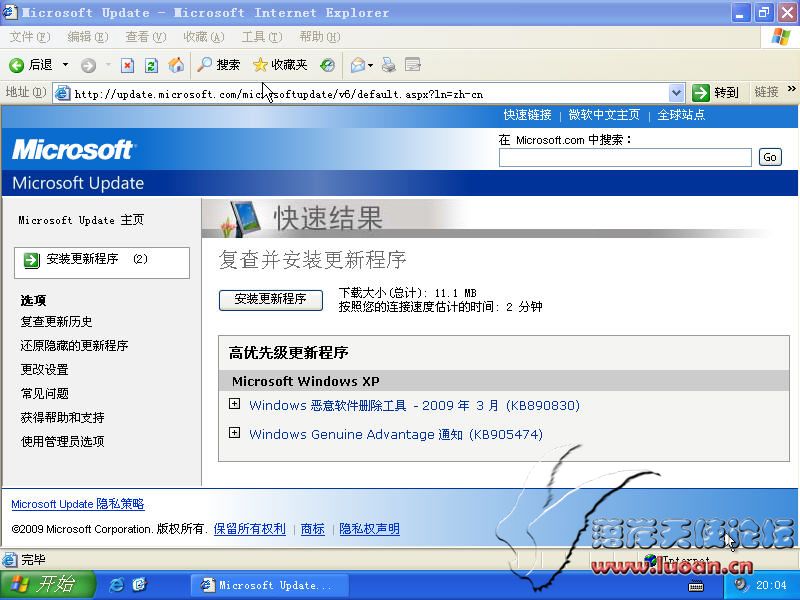This screenshot has height=600, width=800.
Task: Open the 微软中文主页 link
Action: (604, 115)
